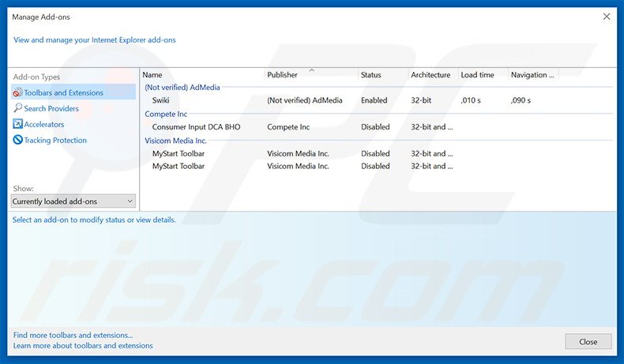Select the first MyStart Toolbar row
This screenshot has height=364, width=624.
click(x=377, y=153)
